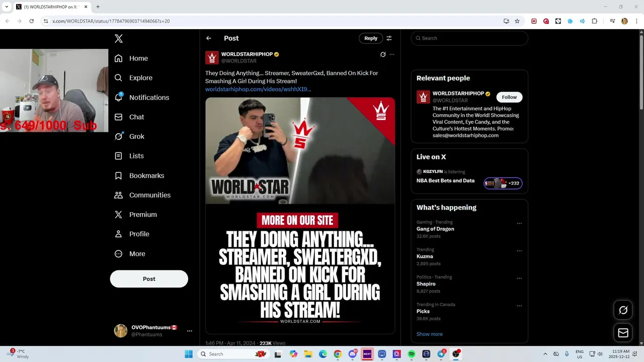Open the Kuzma trending topic

pos(425,256)
